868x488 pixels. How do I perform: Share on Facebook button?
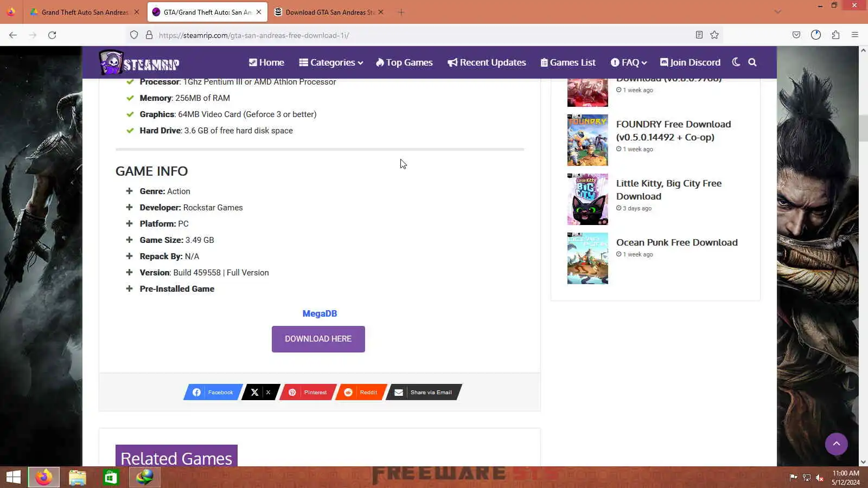point(213,392)
